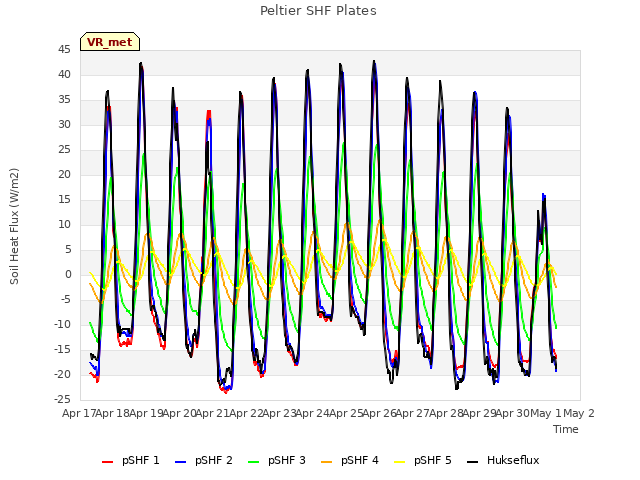Click the 5 y-axis tick label

coord(68,249)
